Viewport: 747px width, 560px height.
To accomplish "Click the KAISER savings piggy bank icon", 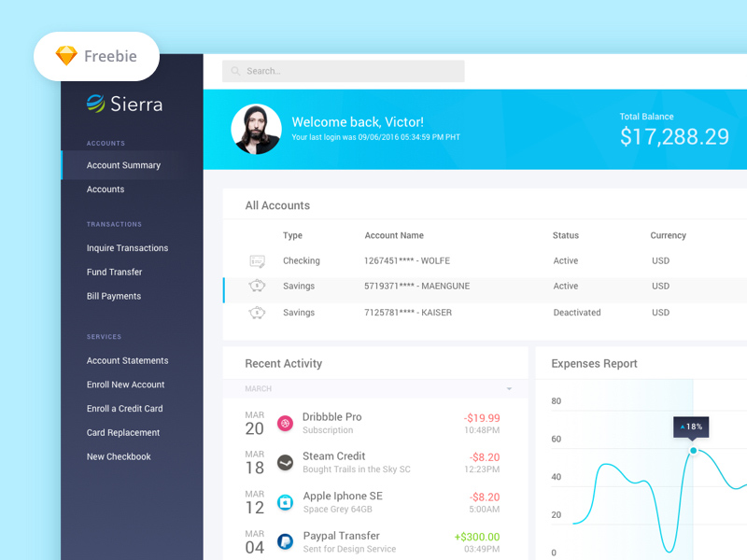I will click(257, 313).
